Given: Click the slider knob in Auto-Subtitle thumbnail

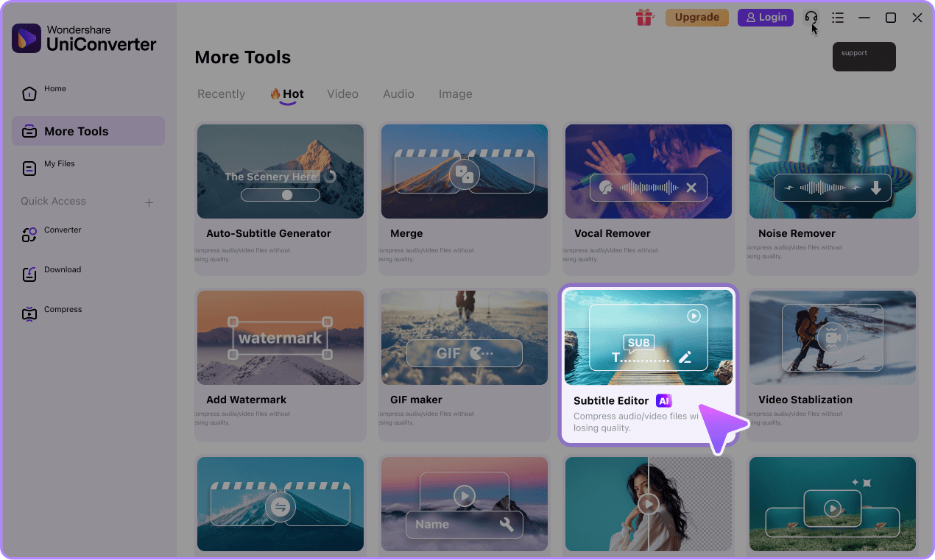Looking at the screenshot, I should coord(287,195).
